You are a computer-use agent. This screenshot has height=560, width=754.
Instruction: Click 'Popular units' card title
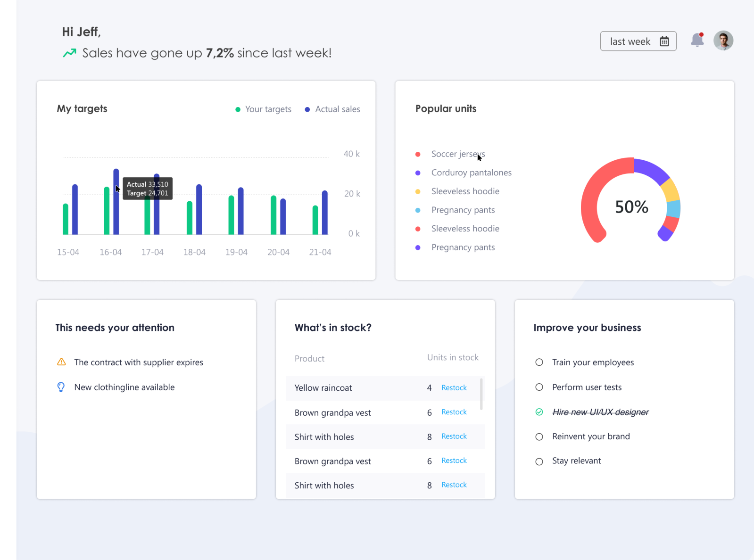(446, 109)
